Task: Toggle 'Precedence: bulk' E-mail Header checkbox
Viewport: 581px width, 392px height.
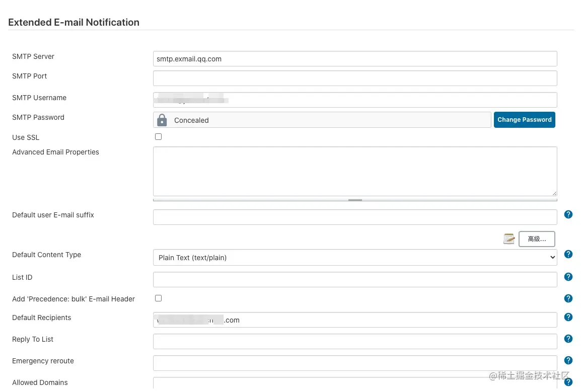Action: [159, 298]
